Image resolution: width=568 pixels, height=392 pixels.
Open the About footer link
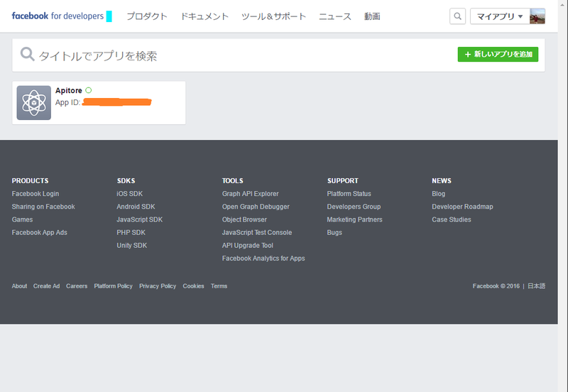click(x=19, y=286)
